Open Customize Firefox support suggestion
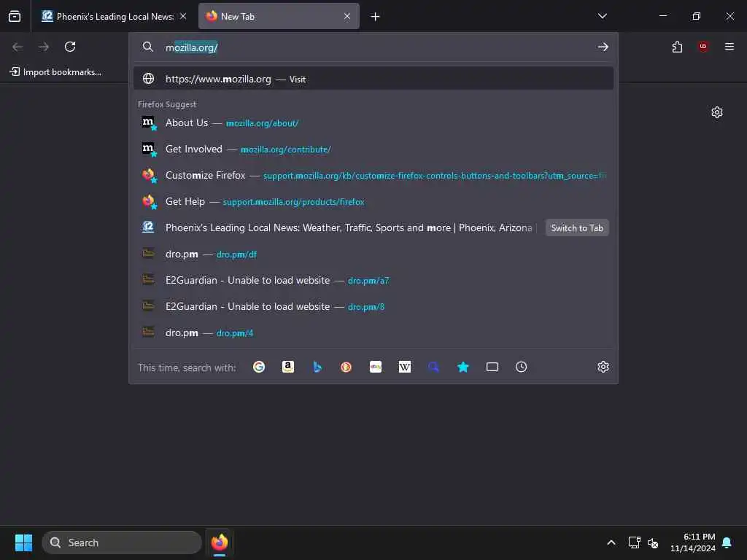The width and height of the screenshot is (747, 560). pos(373,175)
